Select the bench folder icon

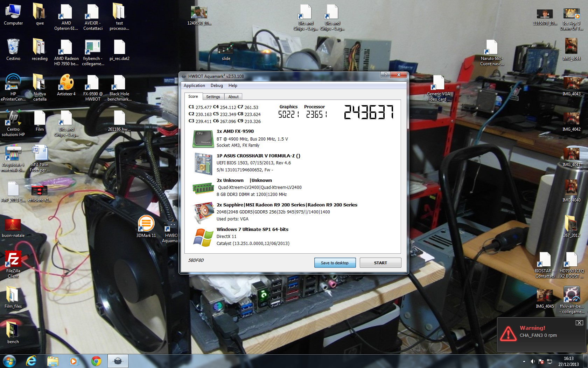(13, 332)
